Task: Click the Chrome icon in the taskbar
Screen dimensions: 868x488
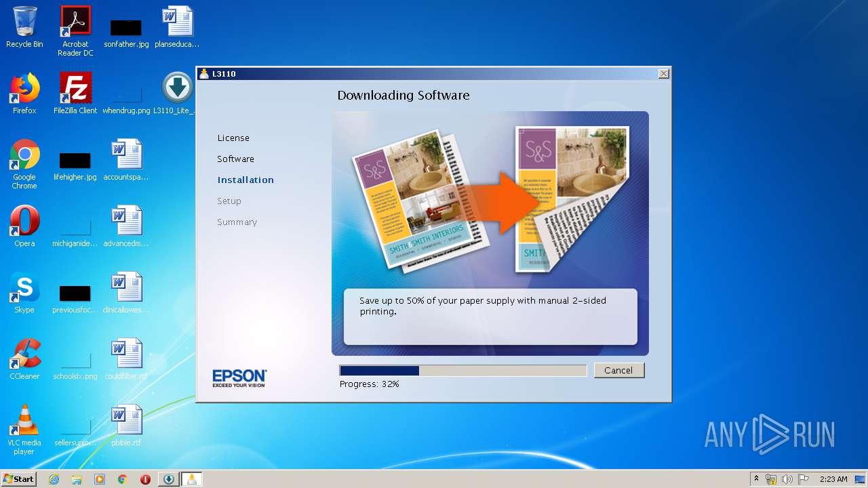Action: click(x=122, y=479)
